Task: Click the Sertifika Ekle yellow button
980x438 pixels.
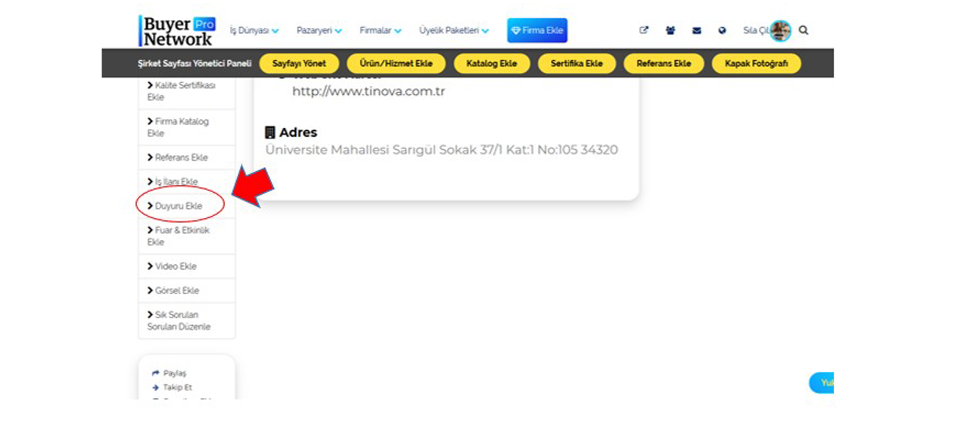Action: coord(576,63)
